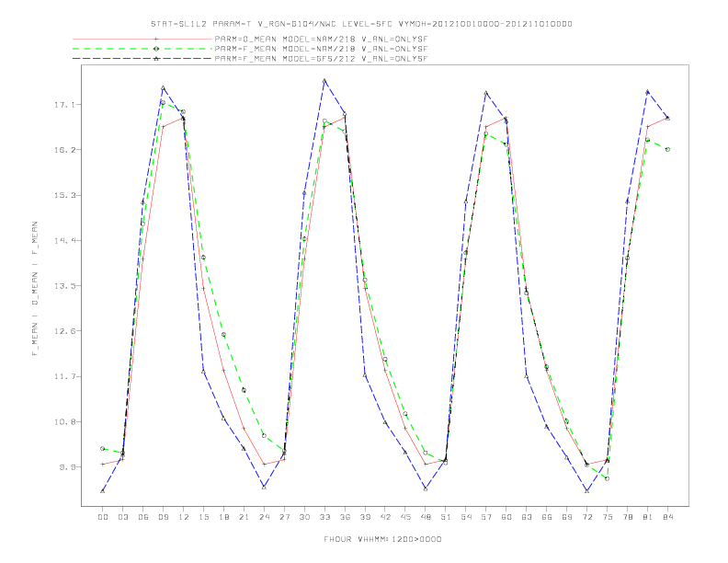The image size is (728, 563).
Task: Click the blue dashed legend line sample
Action: [142, 59]
